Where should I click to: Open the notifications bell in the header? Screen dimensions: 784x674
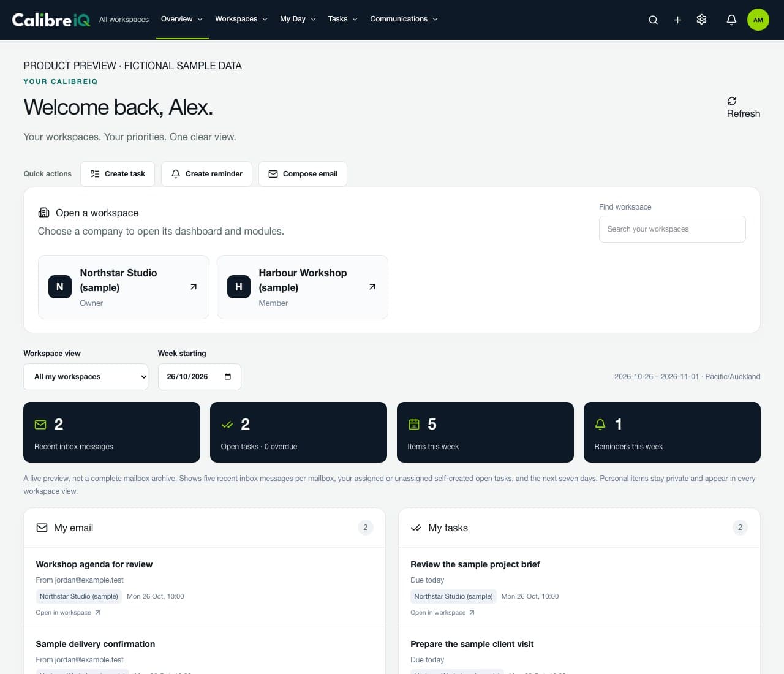pyautogui.click(x=731, y=20)
